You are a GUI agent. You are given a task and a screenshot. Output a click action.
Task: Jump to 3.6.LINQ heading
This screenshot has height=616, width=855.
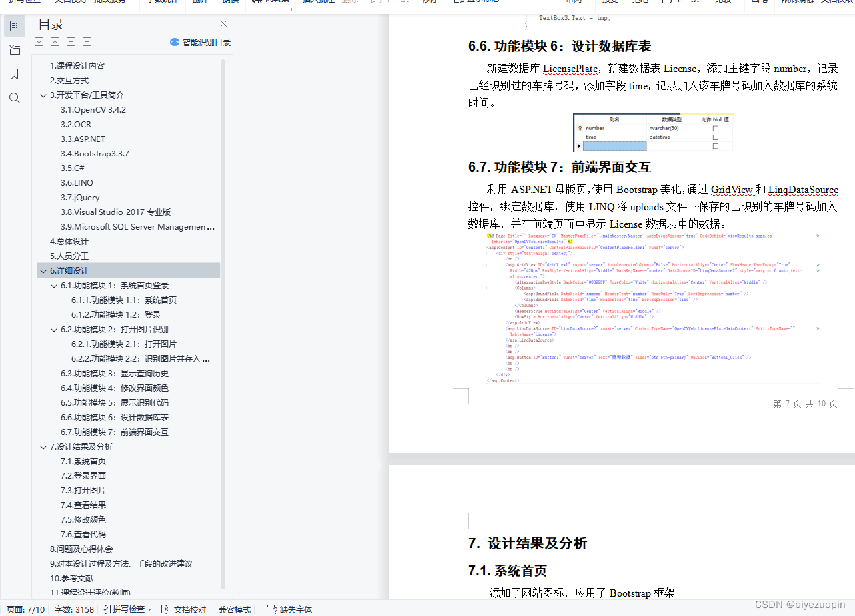(x=77, y=183)
